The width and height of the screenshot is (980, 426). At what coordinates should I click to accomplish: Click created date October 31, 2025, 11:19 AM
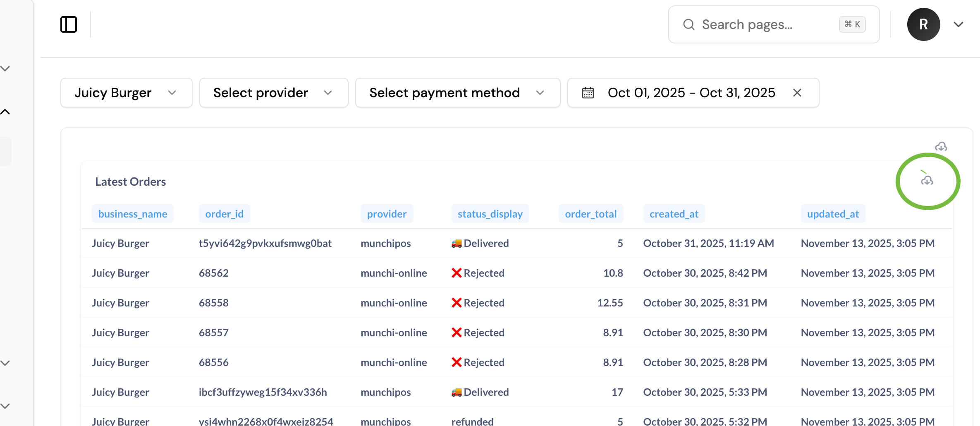click(709, 243)
